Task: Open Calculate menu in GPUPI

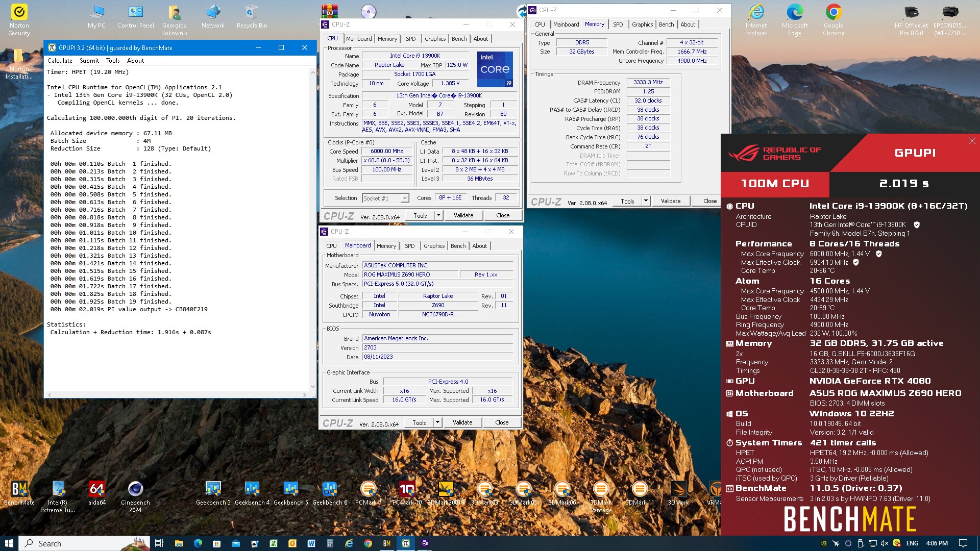Action: click(x=60, y=61)
